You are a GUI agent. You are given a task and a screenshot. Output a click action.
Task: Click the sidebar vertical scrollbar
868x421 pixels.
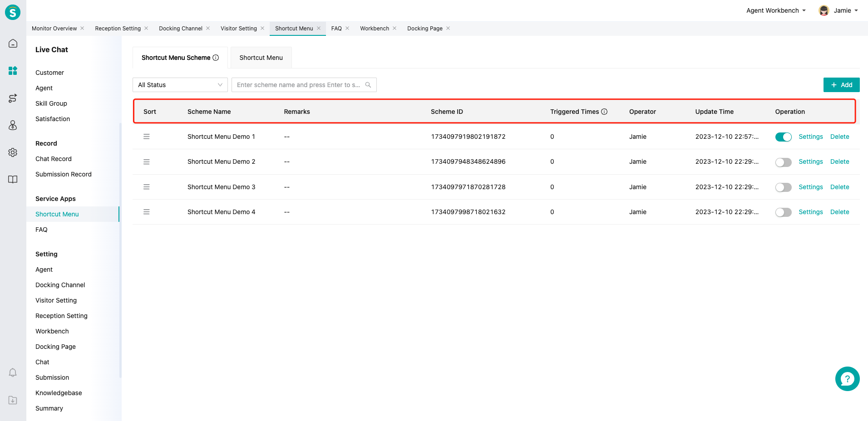(120, 250)
